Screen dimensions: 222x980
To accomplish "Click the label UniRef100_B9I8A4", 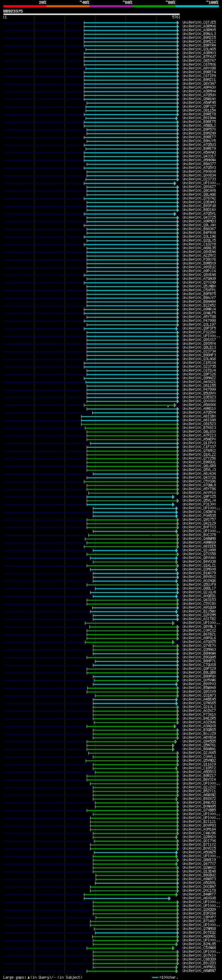I will click(199, 118).
